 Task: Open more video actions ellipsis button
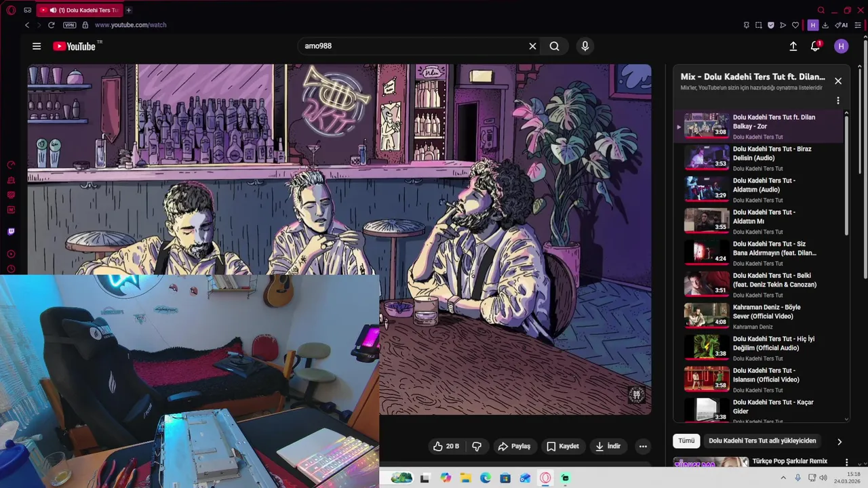(x=643, y=446)
